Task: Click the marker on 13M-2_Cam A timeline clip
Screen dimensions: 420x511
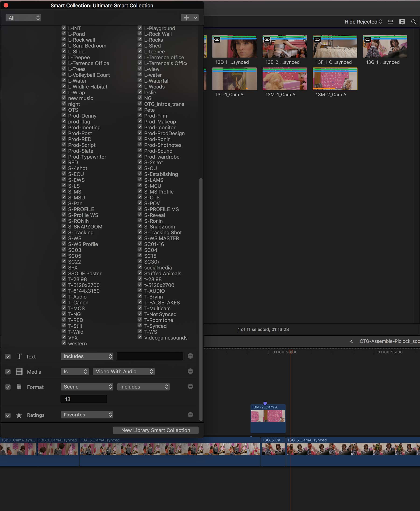Action: [265, 403]
